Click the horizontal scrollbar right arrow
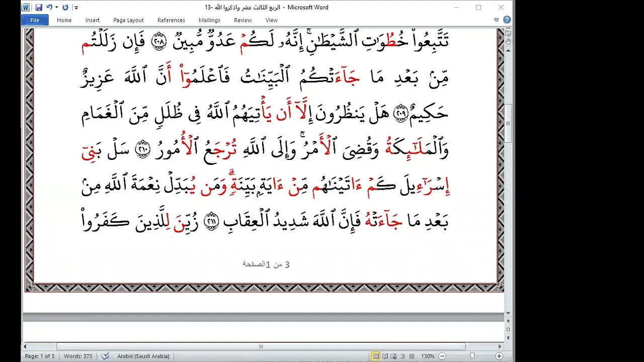 500,346
